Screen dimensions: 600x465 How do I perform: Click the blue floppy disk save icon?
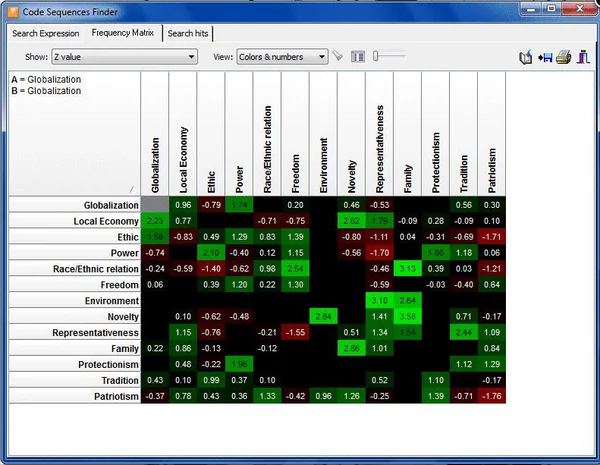(545, 58)
